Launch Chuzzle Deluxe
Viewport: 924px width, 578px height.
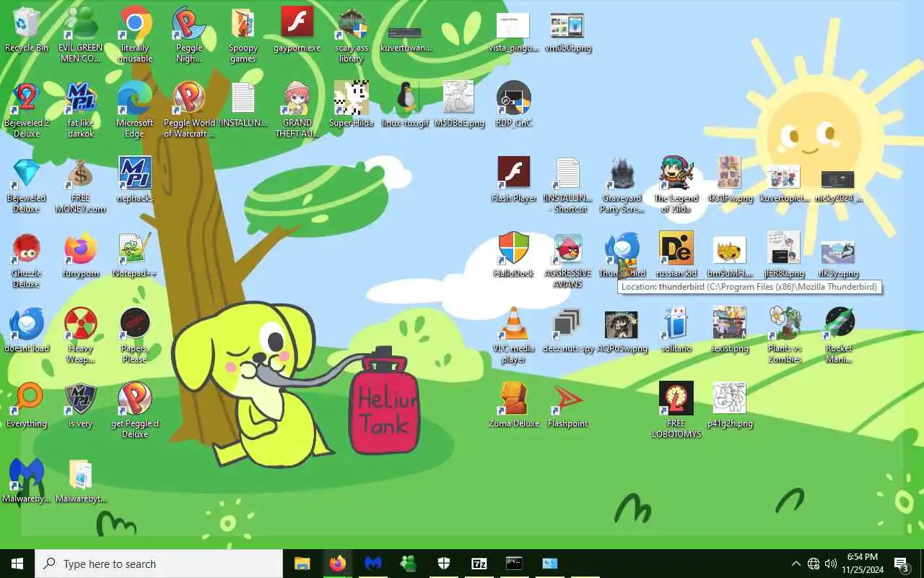click(27, 261)
